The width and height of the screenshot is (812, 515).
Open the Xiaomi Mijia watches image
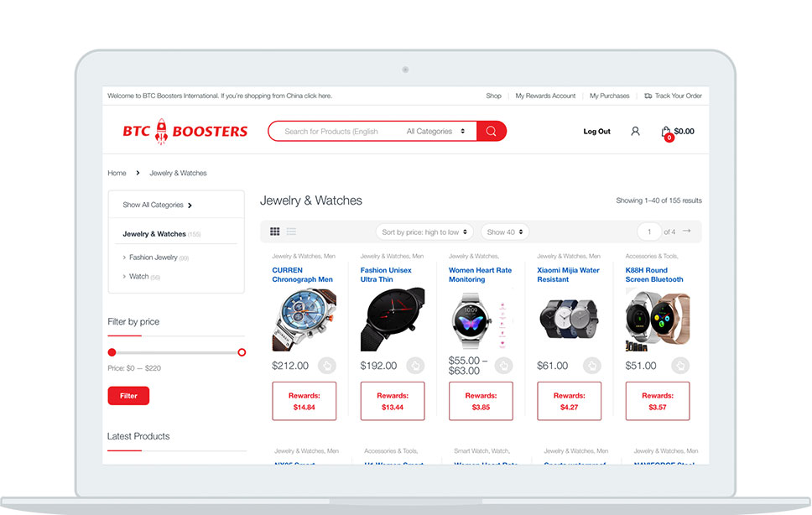tap(569, 320)
